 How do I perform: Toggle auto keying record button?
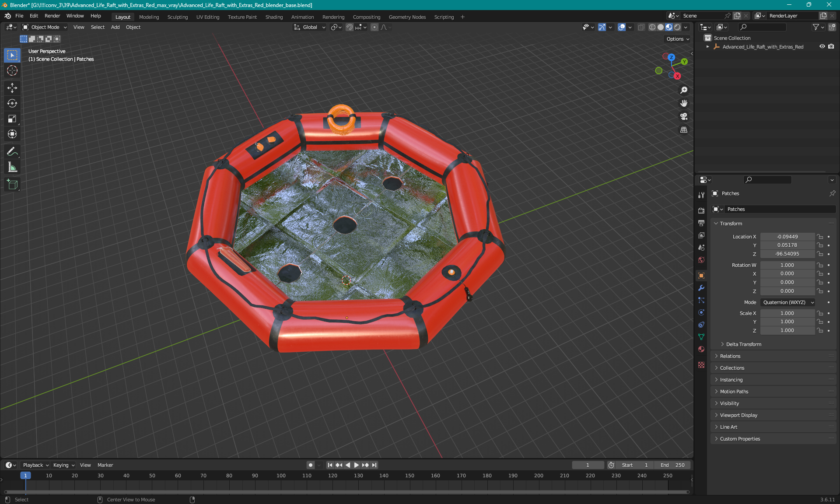[x=311, y=465]
